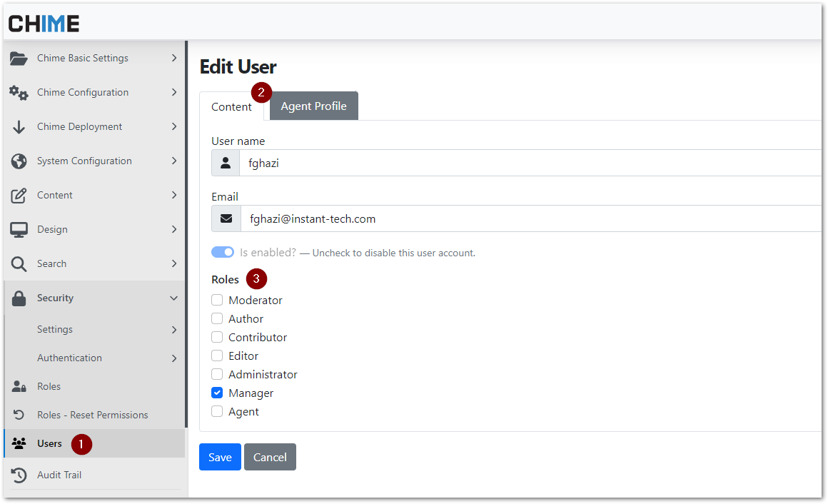This screenshot has width=828, height=504.
Task: Click the history icon for Audit Trail
Action: point(19,475)
